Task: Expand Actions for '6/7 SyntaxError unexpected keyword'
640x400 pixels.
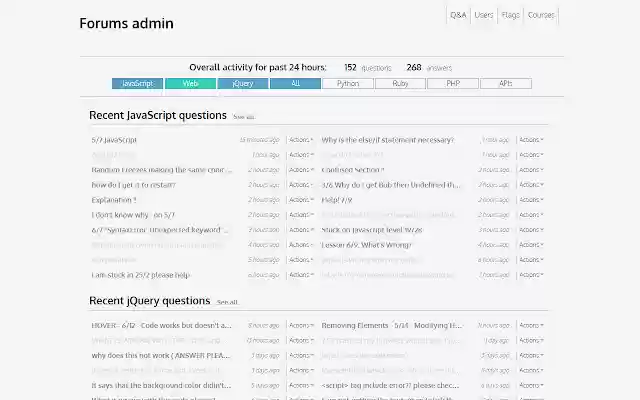Action: [x=301, y=230]
